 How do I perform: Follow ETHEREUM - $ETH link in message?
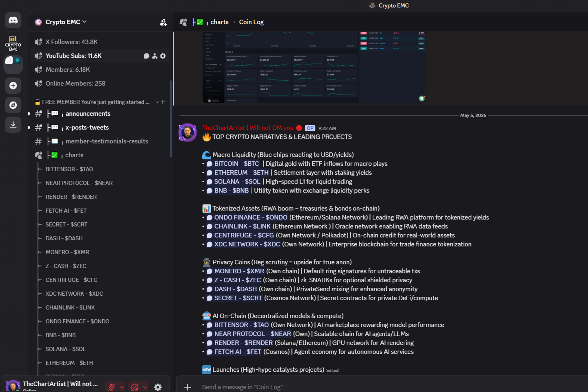tap(237, 173)
